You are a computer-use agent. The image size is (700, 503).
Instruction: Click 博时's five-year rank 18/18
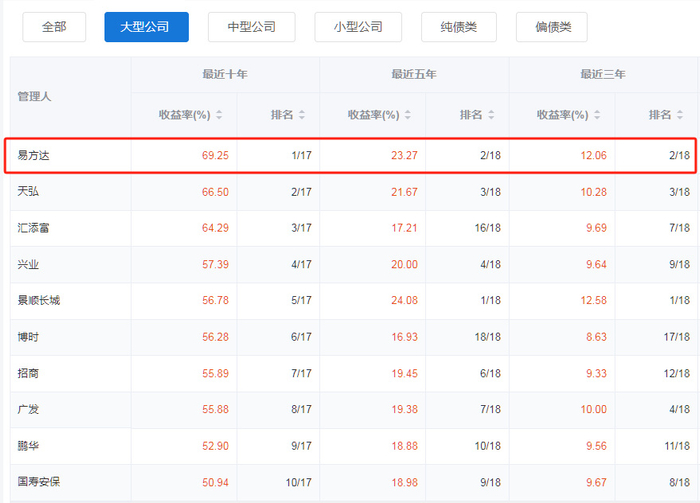(x=488, y=337)
